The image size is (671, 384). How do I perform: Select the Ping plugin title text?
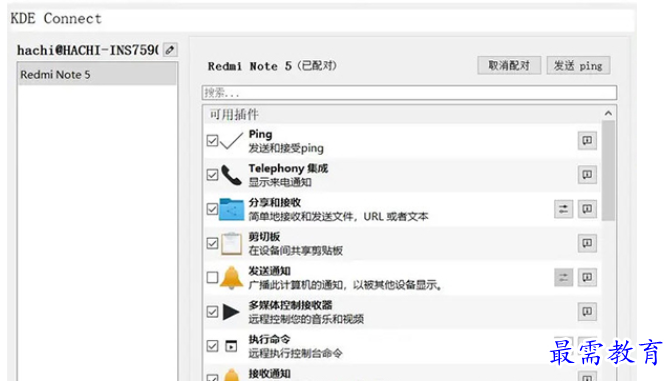click(x=260, y=134)
